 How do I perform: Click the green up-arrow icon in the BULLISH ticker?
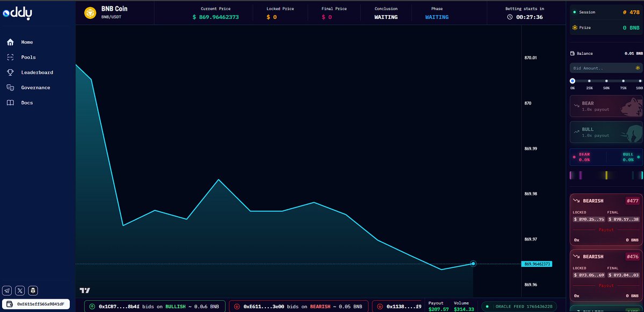pos(92,306)
